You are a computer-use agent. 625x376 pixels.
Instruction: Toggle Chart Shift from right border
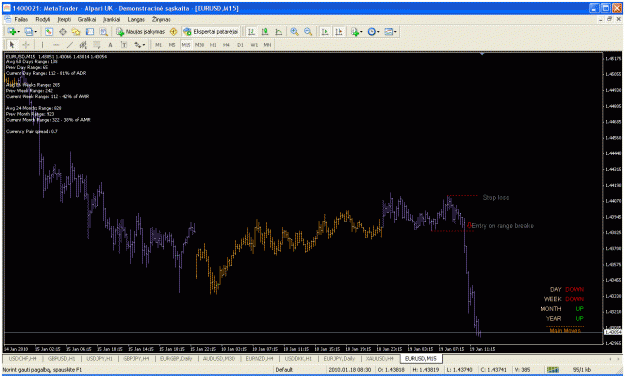339,31
